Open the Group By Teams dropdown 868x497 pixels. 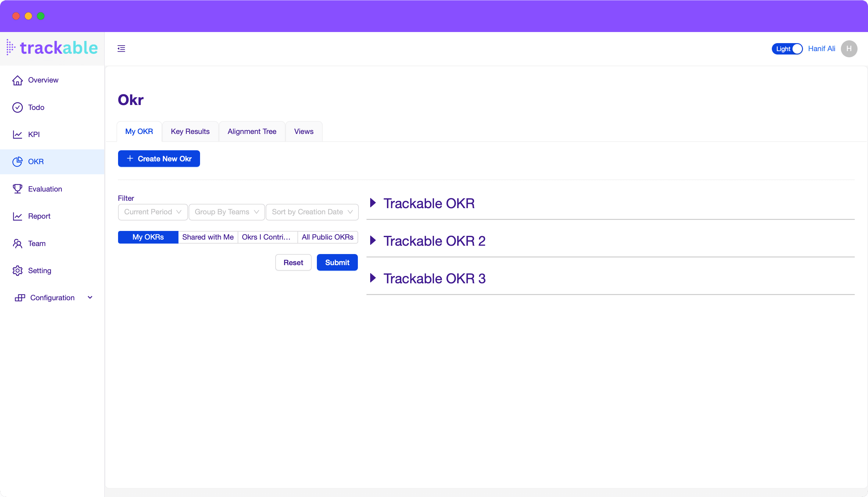pos(227,212)
